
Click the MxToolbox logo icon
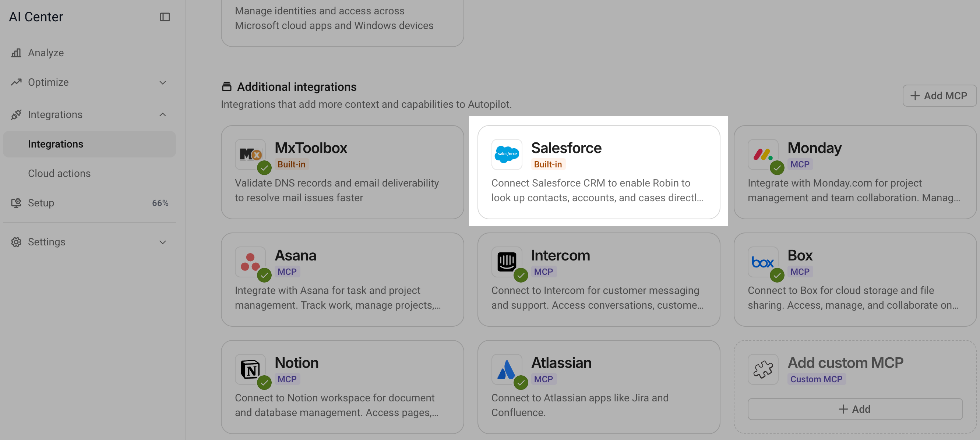pos(250,154)
